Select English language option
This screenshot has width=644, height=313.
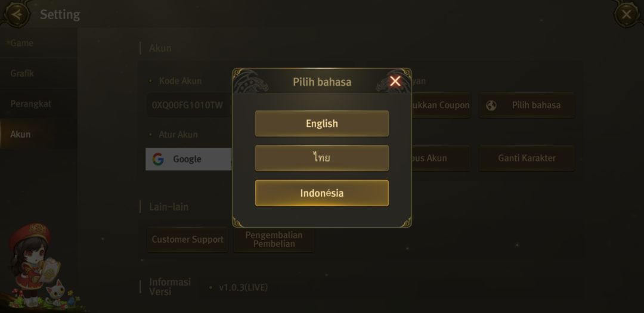pyautogui.click(x=322, y=123)
